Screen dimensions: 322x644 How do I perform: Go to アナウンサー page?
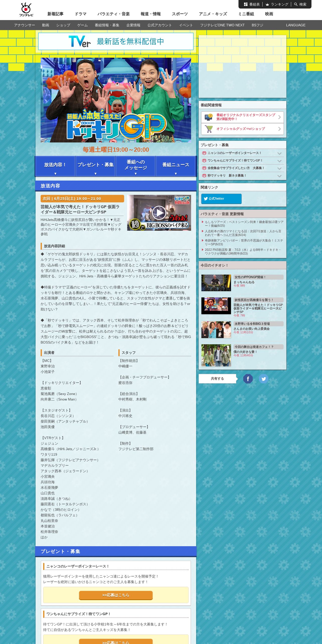(x=25, y=25)
